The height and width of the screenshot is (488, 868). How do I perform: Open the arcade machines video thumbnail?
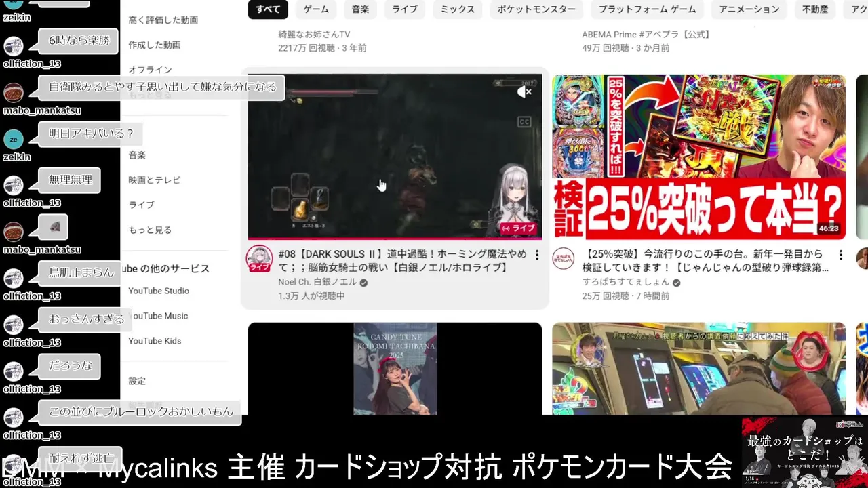pos(698,368)
